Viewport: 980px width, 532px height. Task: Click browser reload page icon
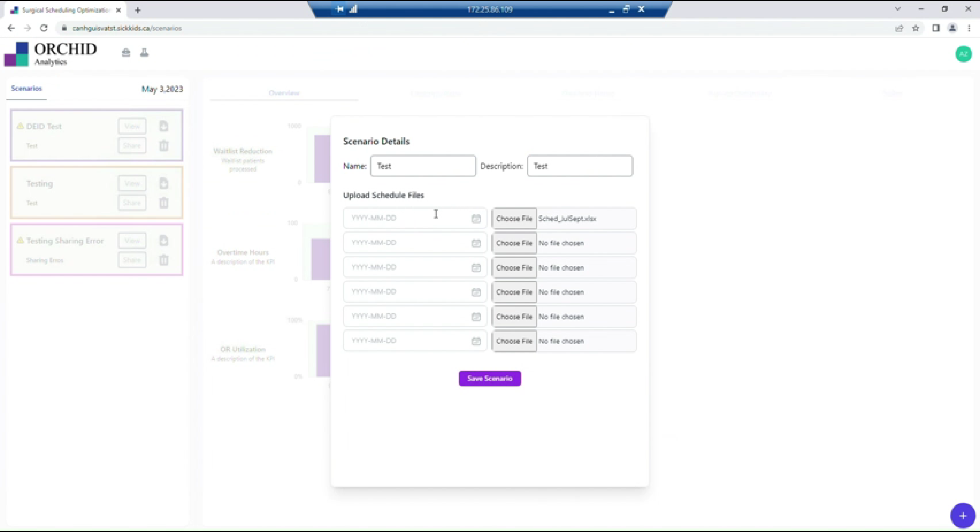[44, 28]
